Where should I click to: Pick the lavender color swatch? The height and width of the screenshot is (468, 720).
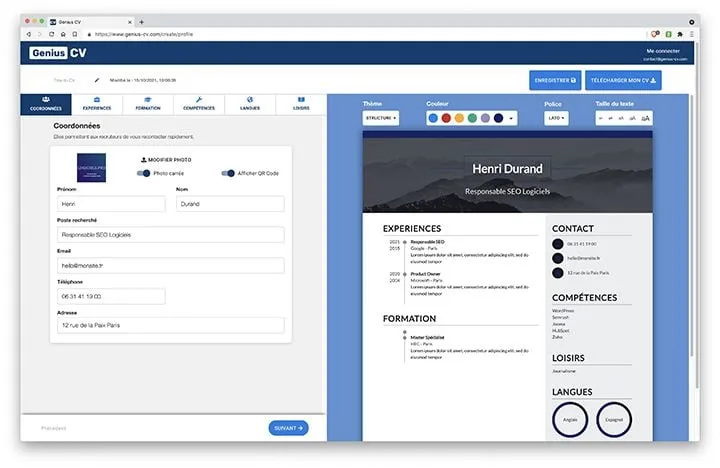pos(485,118)
